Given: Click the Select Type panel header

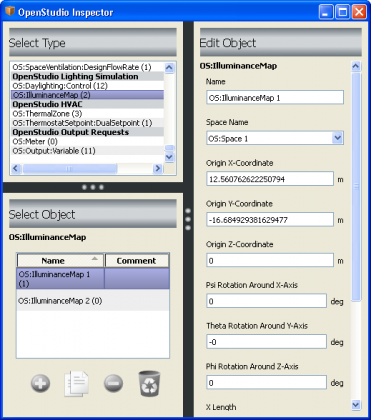Looking at the screenshot, I should click(x=93, y=43).
